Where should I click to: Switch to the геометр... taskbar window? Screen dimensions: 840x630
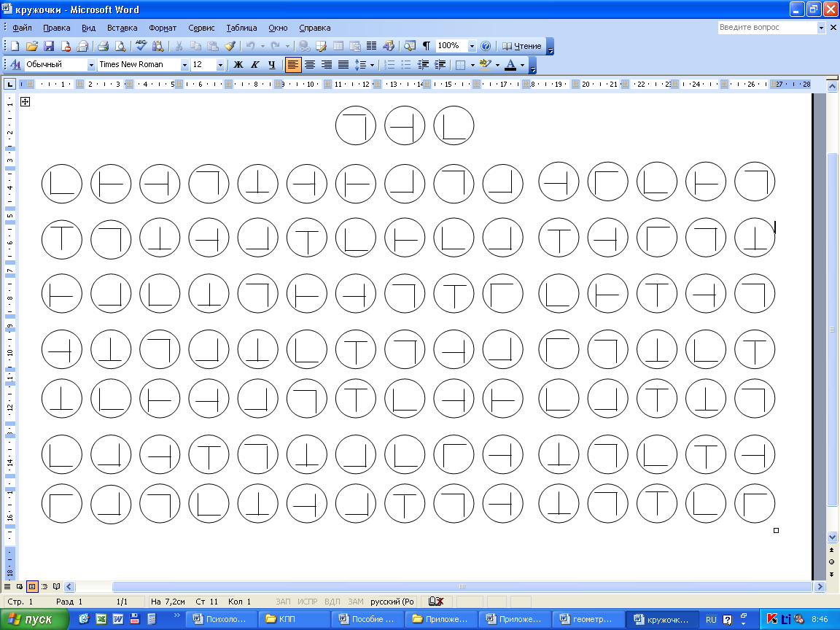(588, 619)
